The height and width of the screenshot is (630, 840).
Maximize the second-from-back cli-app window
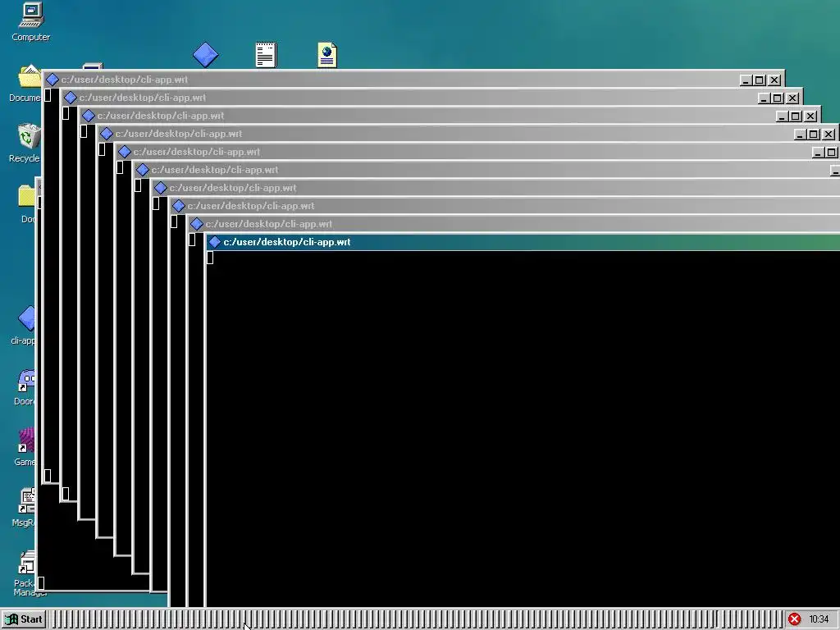point(778,98)
